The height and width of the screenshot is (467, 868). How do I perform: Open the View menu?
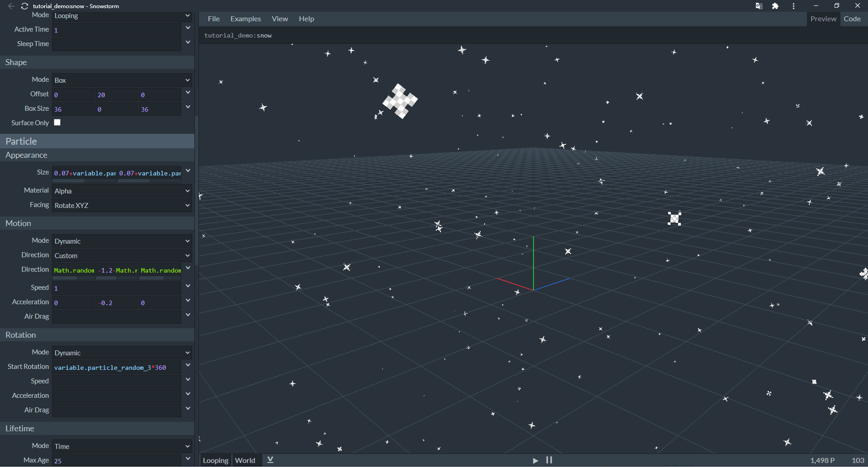pos(280,19)
